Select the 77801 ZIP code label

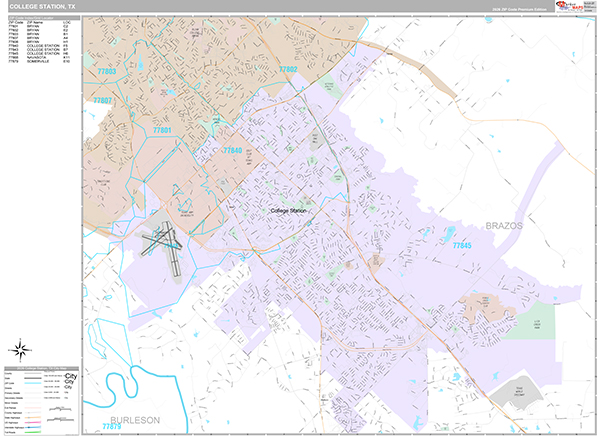pyautogui.click(x=163, y=131)
